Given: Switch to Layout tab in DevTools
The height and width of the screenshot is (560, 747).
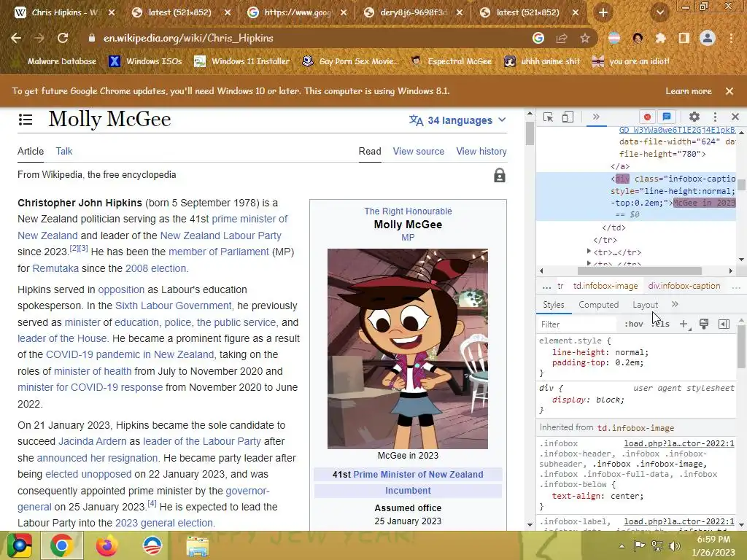Looking at the screenshot, I should [645, 305].
